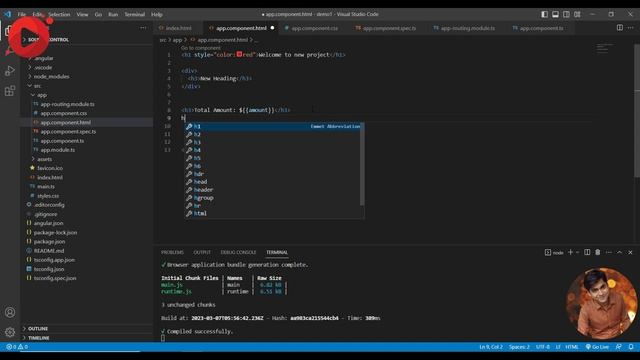The height and width of the screenshot is (360, 640).
Task: Open angular.json in explorer
Action: click(x=48, y=223)
